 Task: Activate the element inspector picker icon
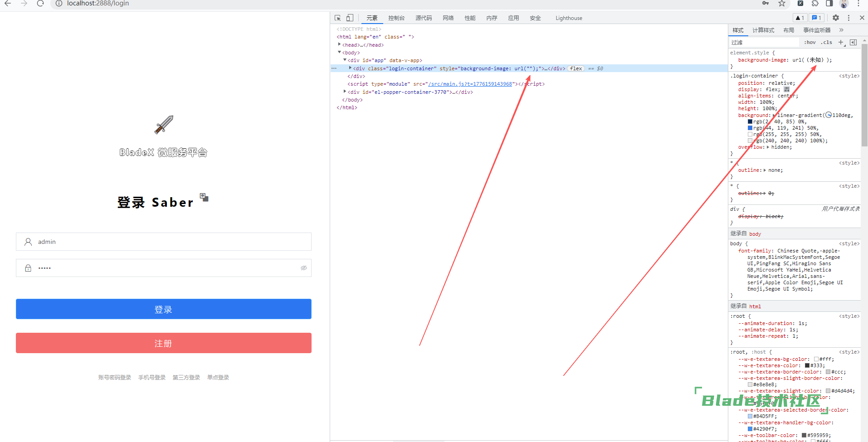point(337,18)
